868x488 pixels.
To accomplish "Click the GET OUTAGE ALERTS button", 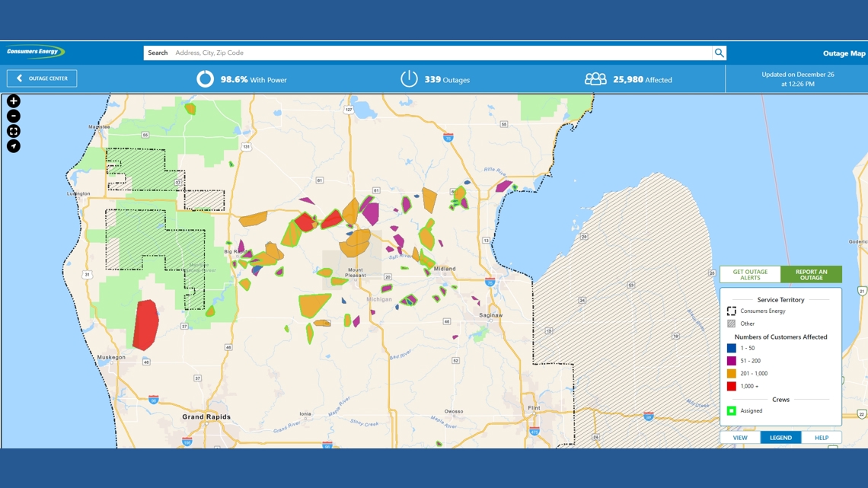I will tap(750, 274).
